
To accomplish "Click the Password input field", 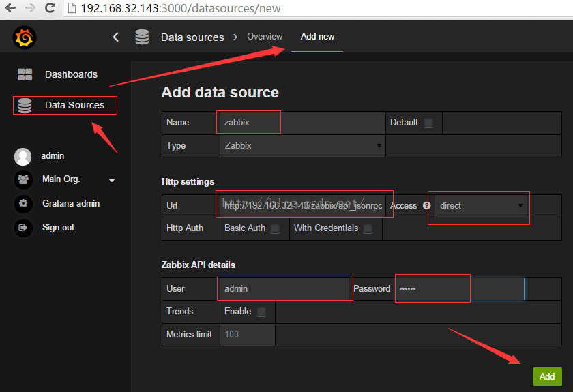I will pos(460,289).
